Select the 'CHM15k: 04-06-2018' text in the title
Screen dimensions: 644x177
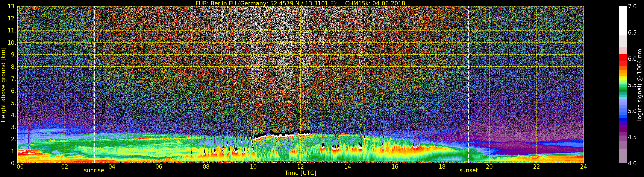(x=375, y=3)
